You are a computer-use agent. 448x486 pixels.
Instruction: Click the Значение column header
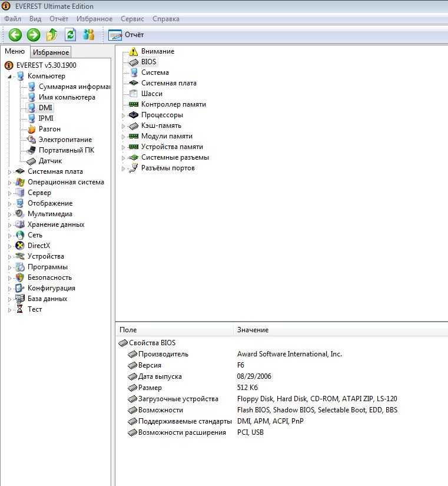(341, 330)
